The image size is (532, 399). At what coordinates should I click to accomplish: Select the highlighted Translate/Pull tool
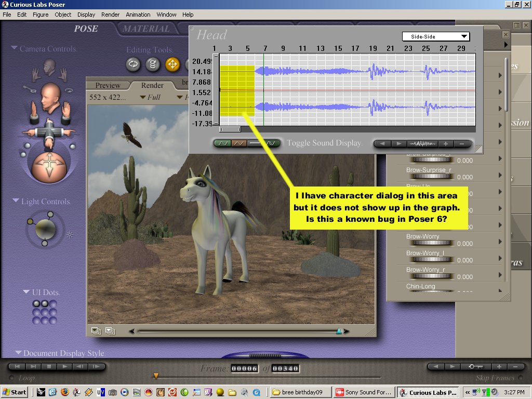(172, 64)
